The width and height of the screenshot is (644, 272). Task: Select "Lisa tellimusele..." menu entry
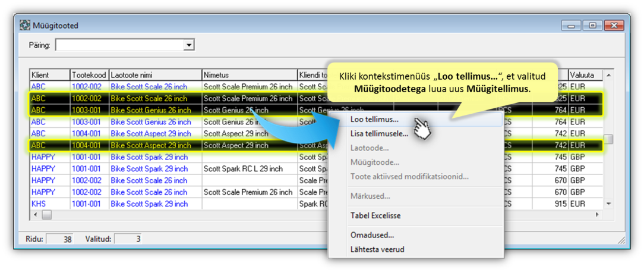379,133
